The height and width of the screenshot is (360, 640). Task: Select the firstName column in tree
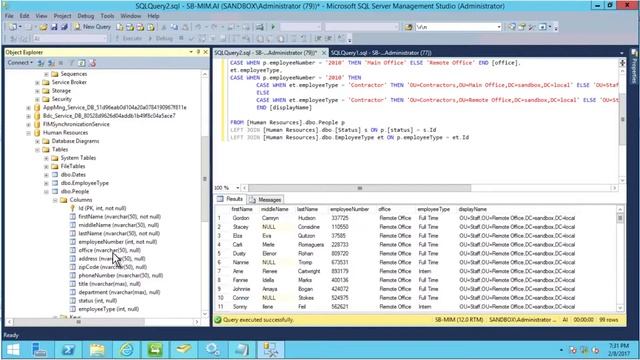pos(120,217)
